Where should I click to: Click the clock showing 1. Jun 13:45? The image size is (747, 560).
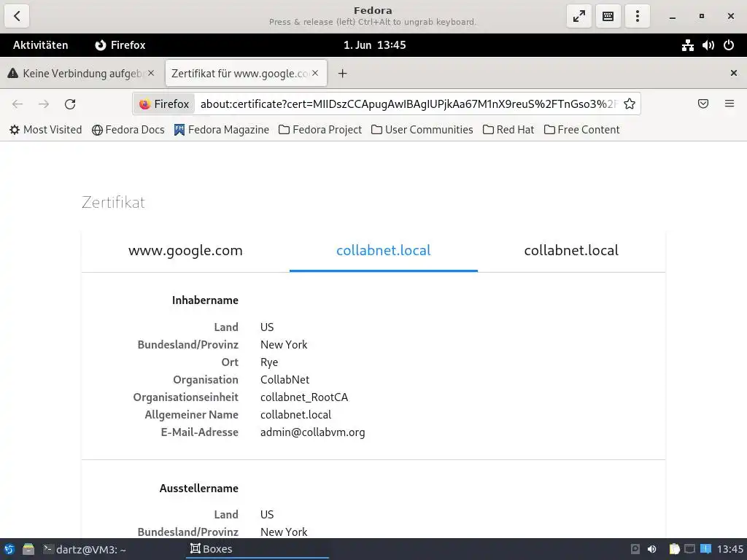point(374,45)
